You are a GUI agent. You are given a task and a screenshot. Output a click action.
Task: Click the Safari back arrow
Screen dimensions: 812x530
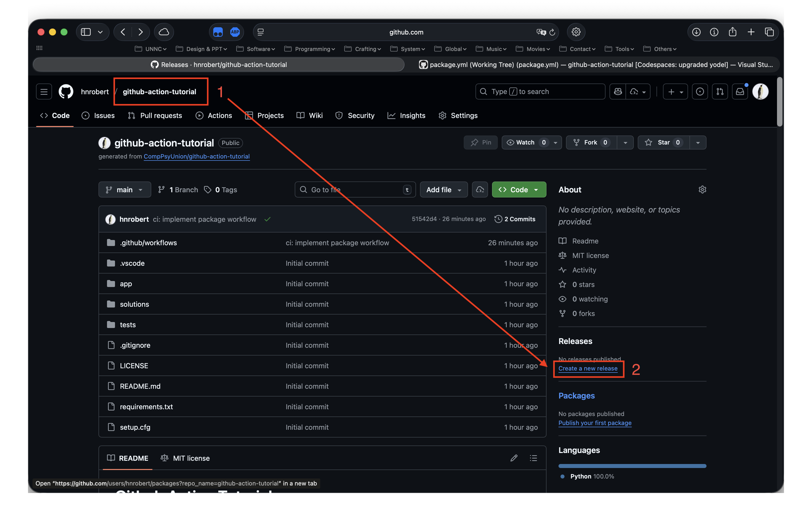123,32
